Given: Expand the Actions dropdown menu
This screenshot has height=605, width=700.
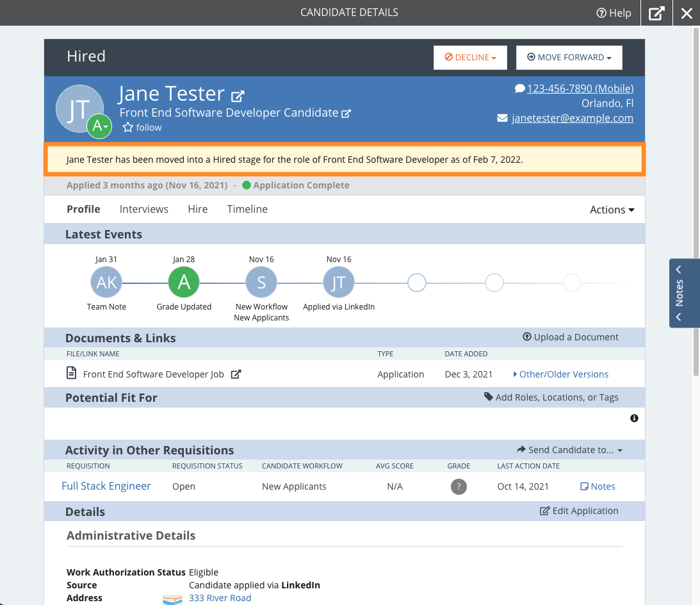Looking at the screenshot, I should [x=612, y=210].
